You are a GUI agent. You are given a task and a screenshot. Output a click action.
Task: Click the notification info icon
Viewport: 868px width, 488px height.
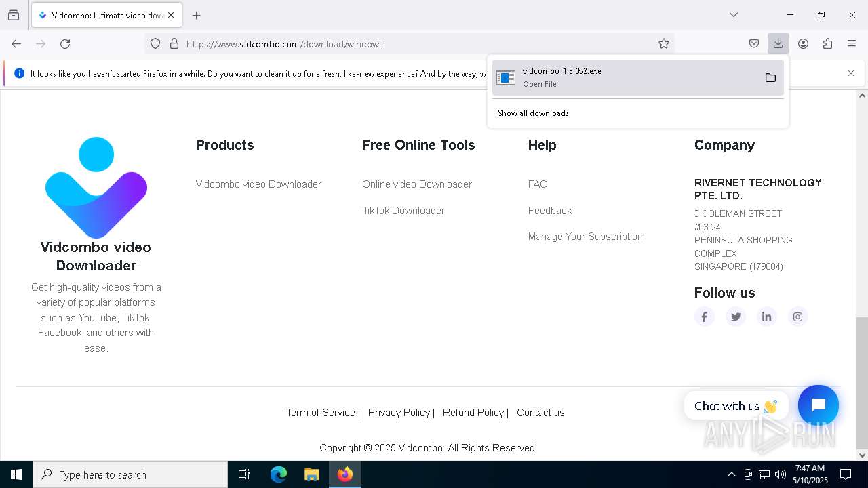pyautogui.click(x=19, y=73)
